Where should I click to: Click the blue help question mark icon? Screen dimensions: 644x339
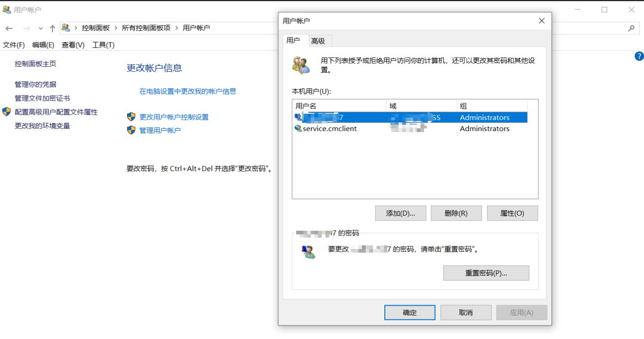tap(639, 56)
